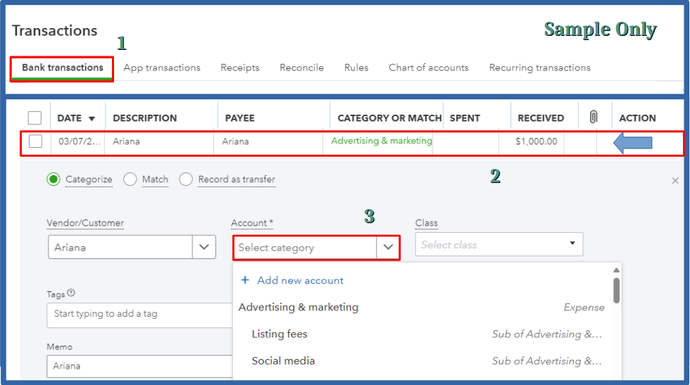Click the Tags help info icon
The height and width of the screenshot is (385, 690).
(x=71, y=293)
